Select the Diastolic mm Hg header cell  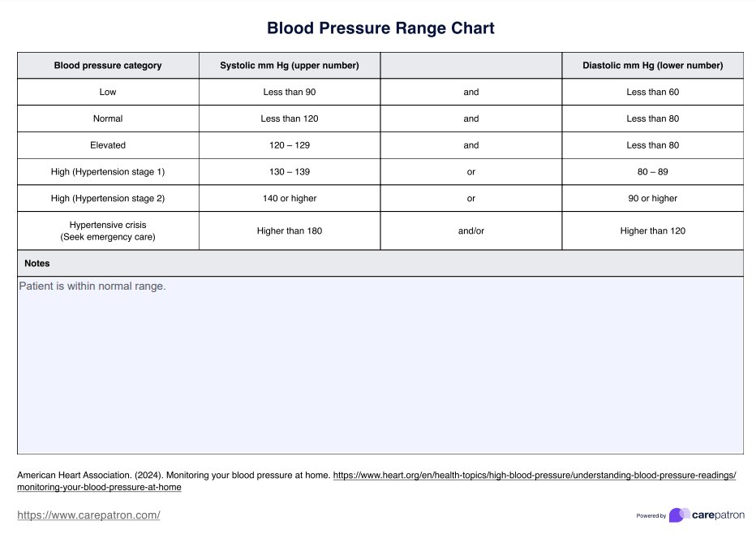coord(652,66)
